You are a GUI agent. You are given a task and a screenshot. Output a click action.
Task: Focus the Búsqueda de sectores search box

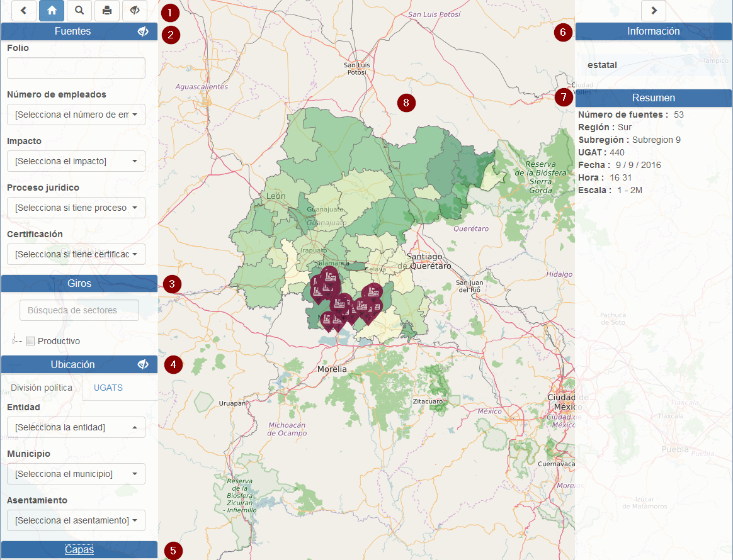[x=79, y=310]
